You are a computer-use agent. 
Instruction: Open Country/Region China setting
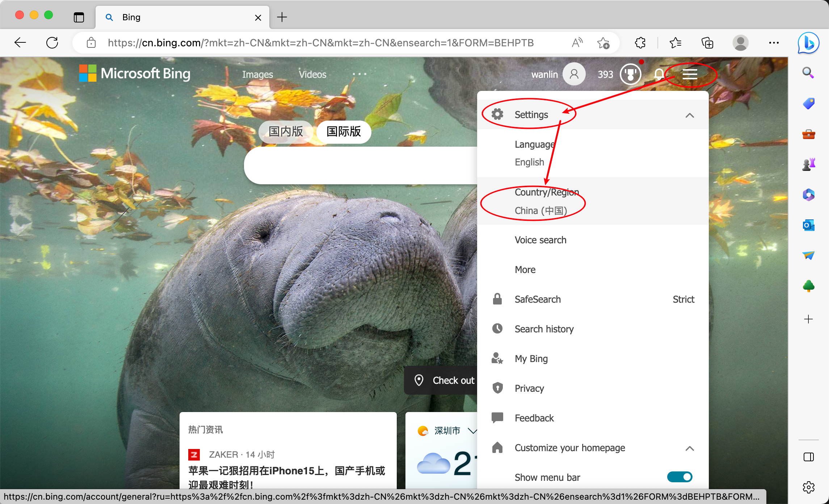pos(593,201)
